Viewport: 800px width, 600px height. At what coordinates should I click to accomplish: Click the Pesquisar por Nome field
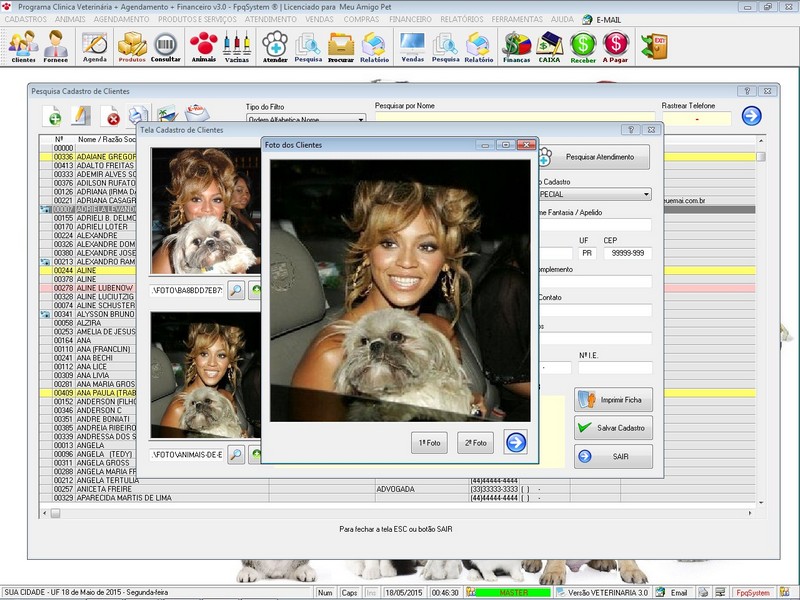tap(515, 117)
